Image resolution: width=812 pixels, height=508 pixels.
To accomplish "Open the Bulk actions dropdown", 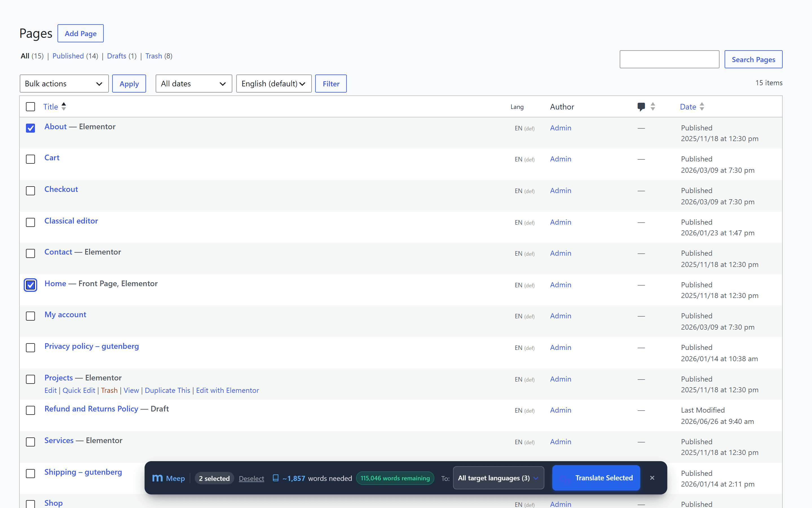I will tap(64, 84).
